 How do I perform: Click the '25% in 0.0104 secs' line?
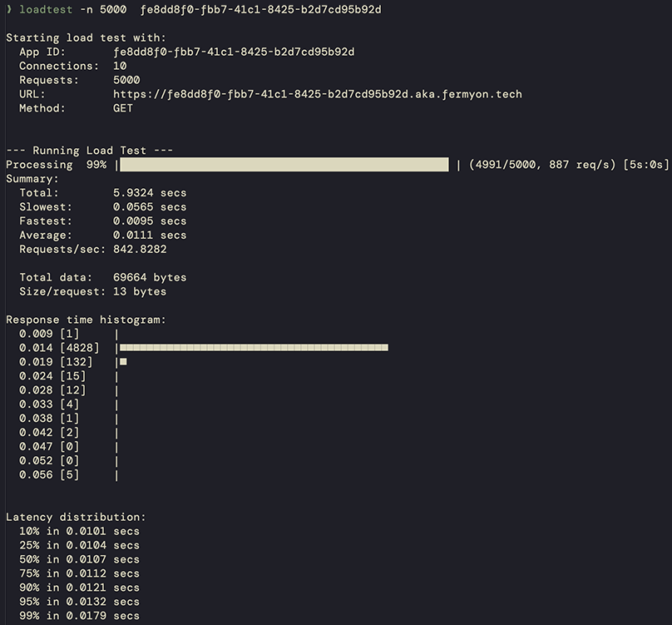click(x=79, y=546)
